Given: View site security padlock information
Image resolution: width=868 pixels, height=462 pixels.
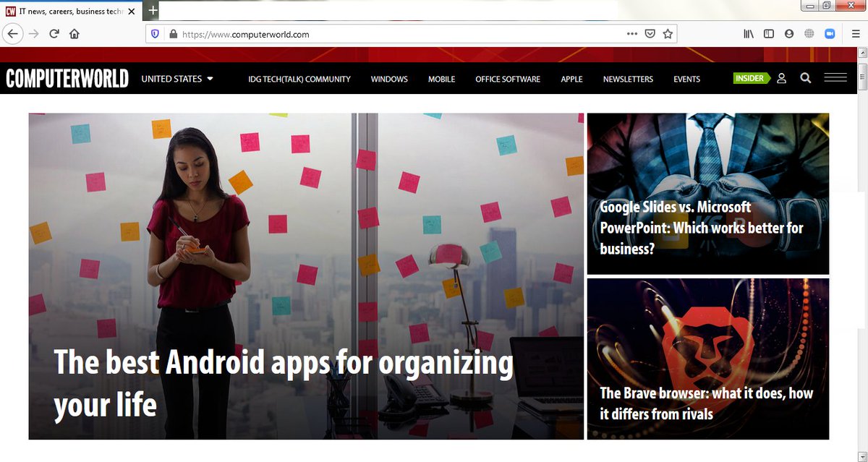Looking at the screenshot, I should click(x=172, y=34).
